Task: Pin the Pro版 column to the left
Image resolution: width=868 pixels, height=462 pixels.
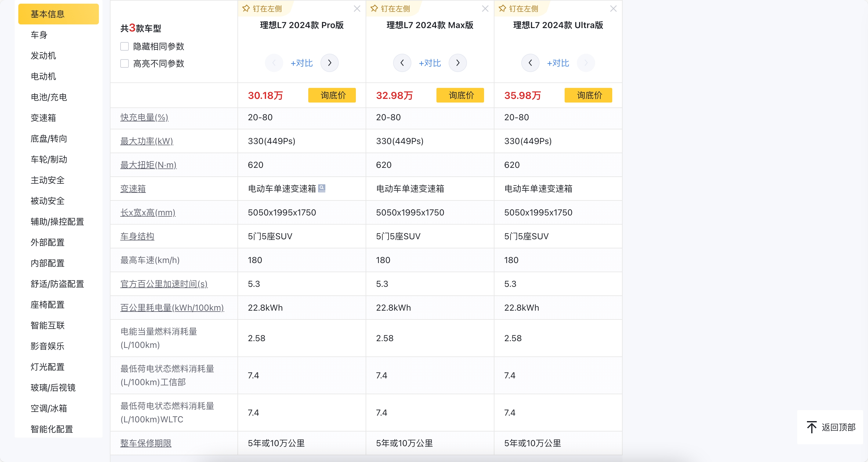Action: pos(262,9)
